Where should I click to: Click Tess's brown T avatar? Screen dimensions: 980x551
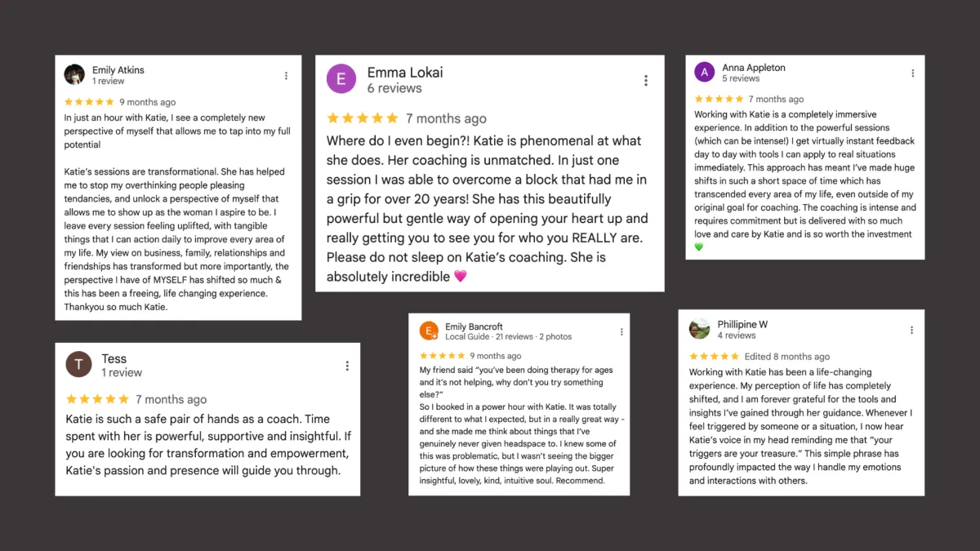[x=78, y=364]
